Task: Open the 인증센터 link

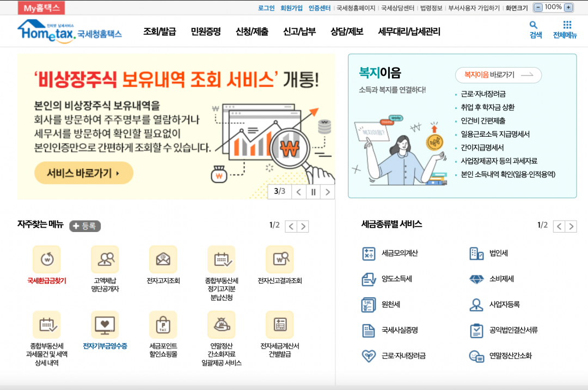Action: point(320,8)
